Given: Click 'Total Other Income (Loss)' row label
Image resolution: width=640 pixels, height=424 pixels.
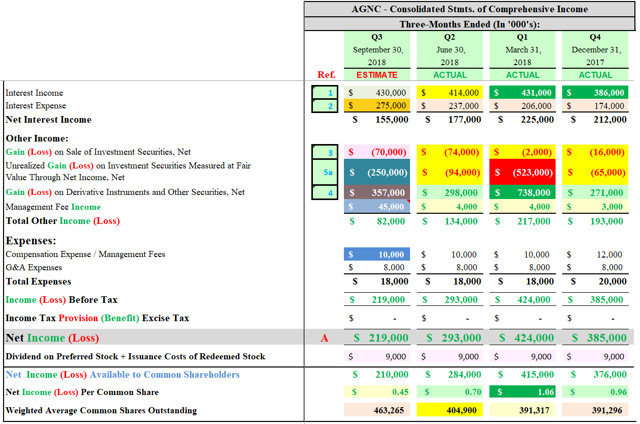Looking at the screenshot, I should pyautogui.click(x=62, y=221).
